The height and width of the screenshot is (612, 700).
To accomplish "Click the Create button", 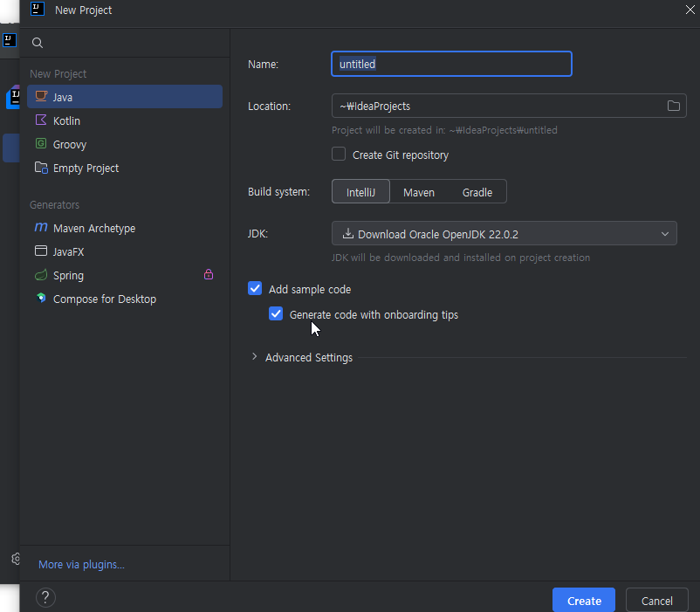I will point(584,601).
